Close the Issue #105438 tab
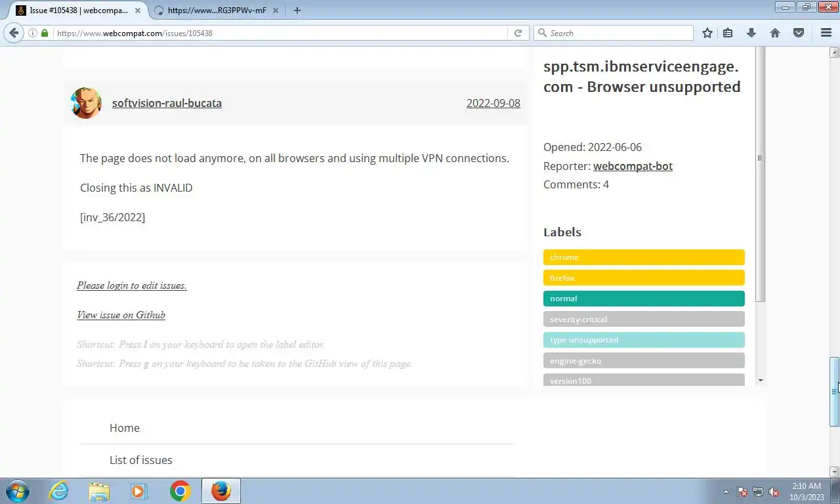The width and height of the screenshot is (840, 504). [138, 10]
